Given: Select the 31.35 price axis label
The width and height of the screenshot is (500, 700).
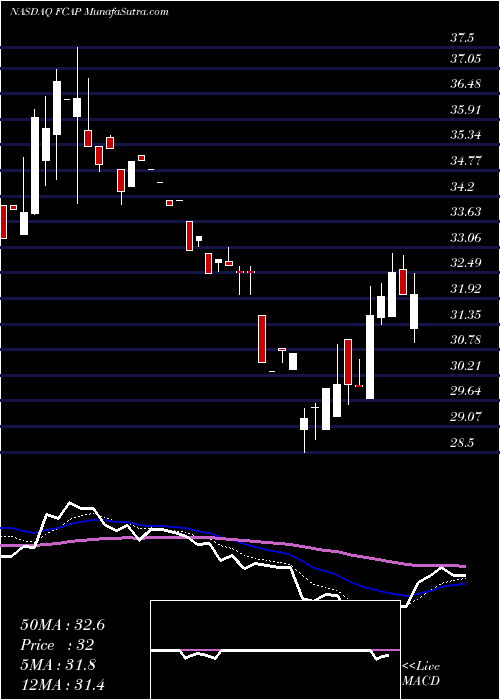Looking at the screenshot, I should coord(465,315).
